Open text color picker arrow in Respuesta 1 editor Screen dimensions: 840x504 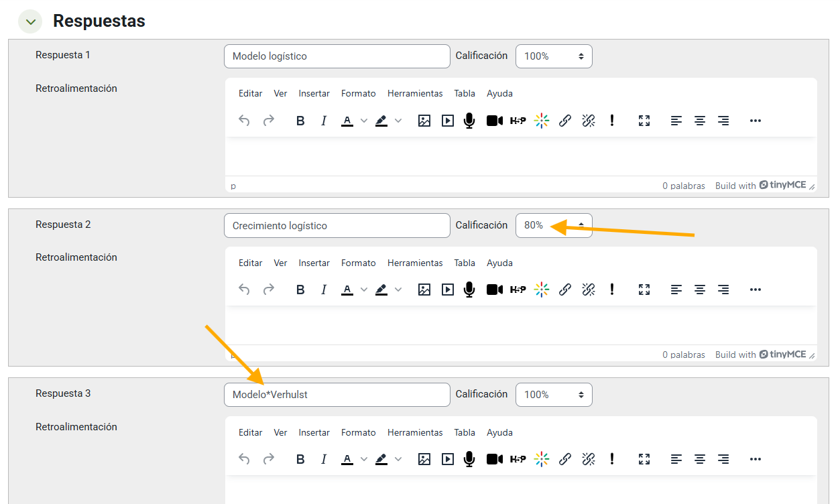click(364, 121)
